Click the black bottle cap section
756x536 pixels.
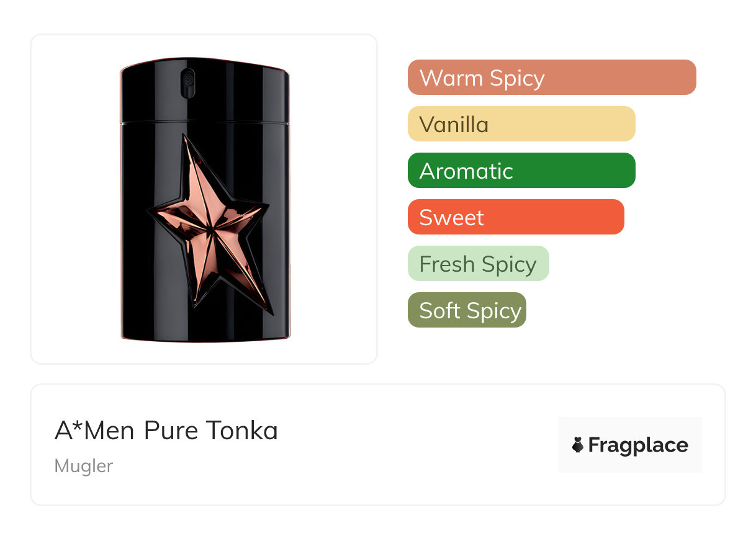205,93
